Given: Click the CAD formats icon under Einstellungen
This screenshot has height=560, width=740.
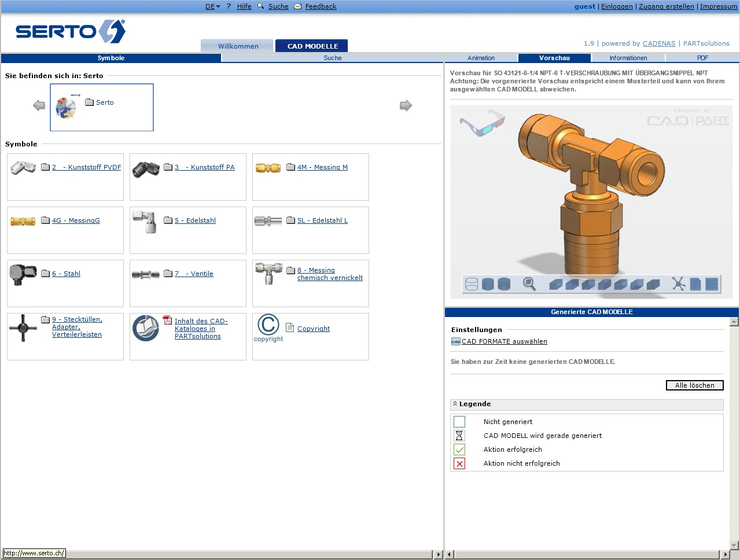Looking at the screenshot, I should (x=455, y=342).
